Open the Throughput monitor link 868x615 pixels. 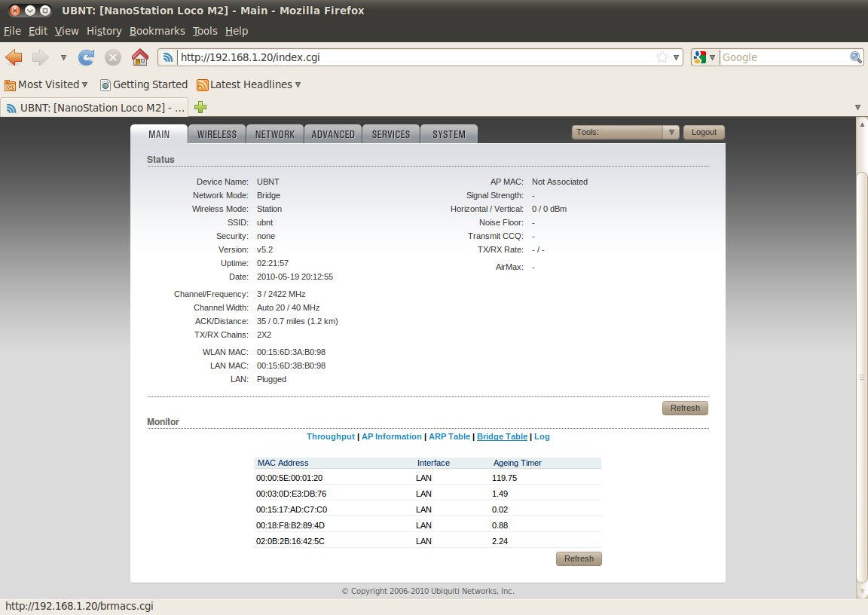(330, 436)
